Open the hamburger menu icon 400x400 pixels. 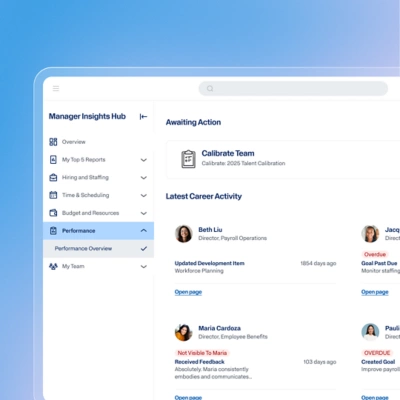coord(56,88)
